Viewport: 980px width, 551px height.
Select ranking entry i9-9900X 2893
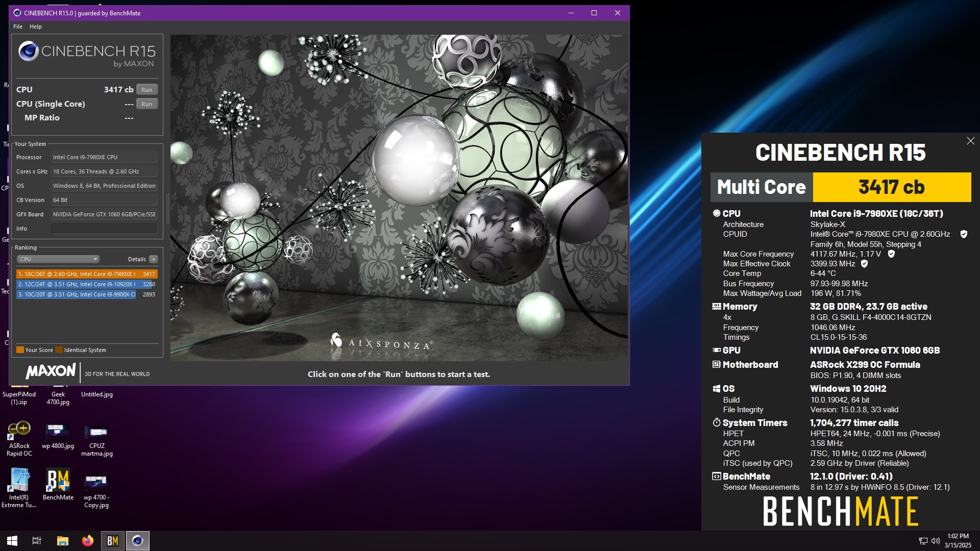click(87, 294)
